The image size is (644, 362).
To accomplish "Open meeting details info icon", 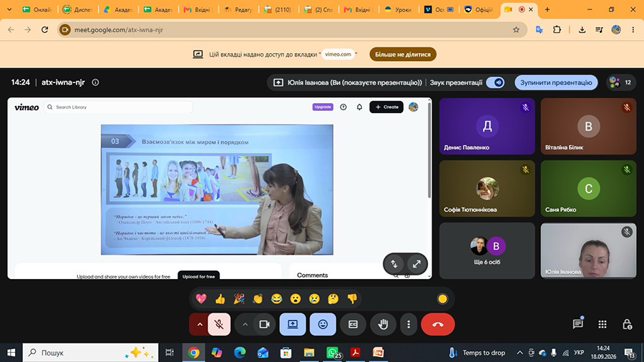I will (x=95, y=82).
